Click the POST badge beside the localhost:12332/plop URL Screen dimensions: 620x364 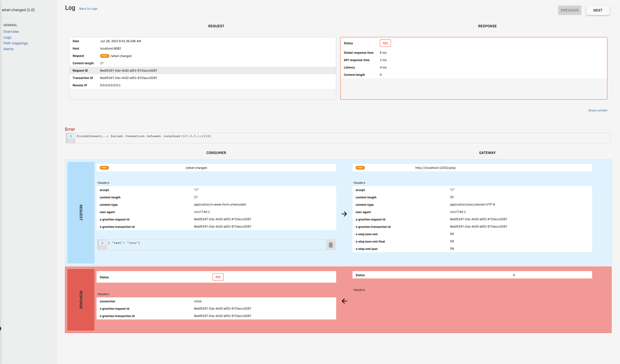pyautogui.click(x=360, y=168)
